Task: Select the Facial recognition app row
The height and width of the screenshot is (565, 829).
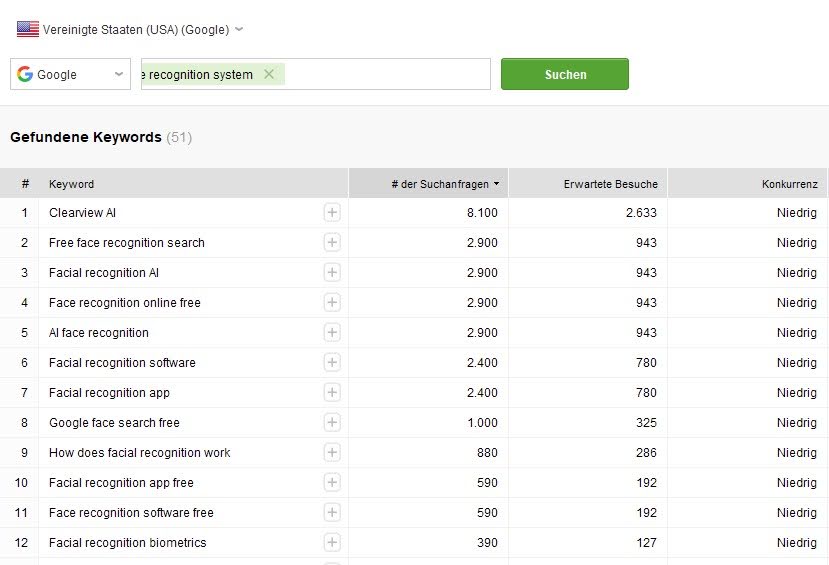Action: coord(414,393)
